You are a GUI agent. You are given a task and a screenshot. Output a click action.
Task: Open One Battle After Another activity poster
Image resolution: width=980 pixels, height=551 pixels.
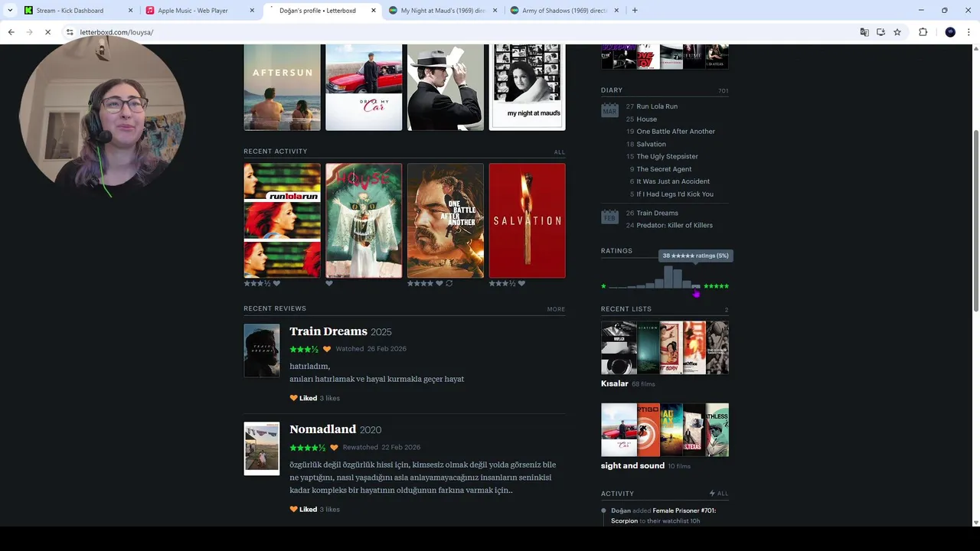point(446,220)
